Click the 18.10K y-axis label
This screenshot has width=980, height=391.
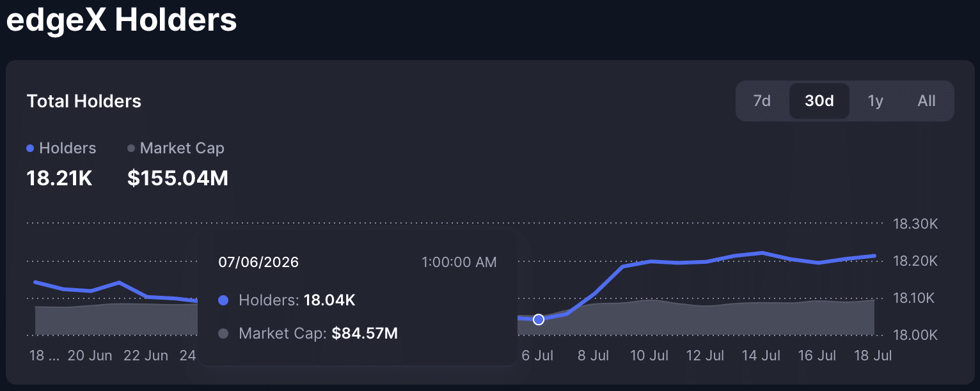point(915,298)
